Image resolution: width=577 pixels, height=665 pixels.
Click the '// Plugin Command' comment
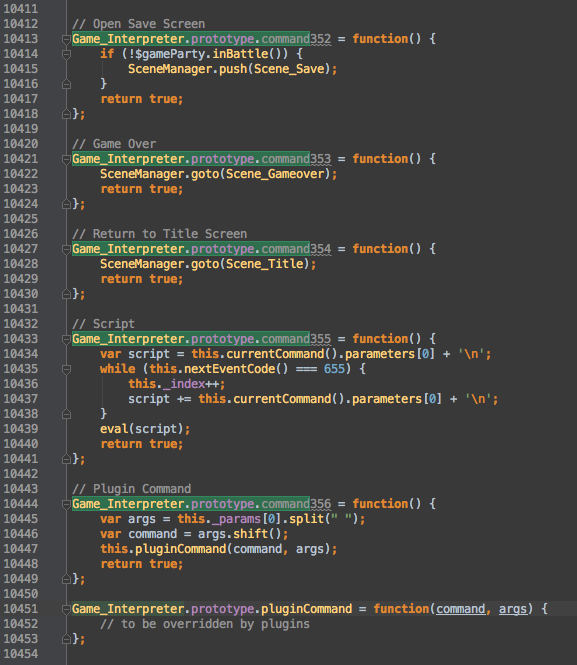click(x=131, y=489)
